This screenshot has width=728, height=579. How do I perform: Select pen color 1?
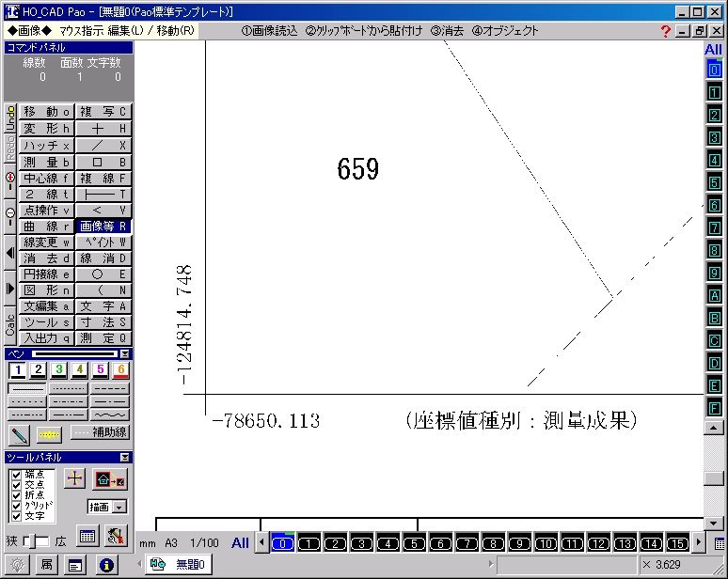(x=18, y=370)
